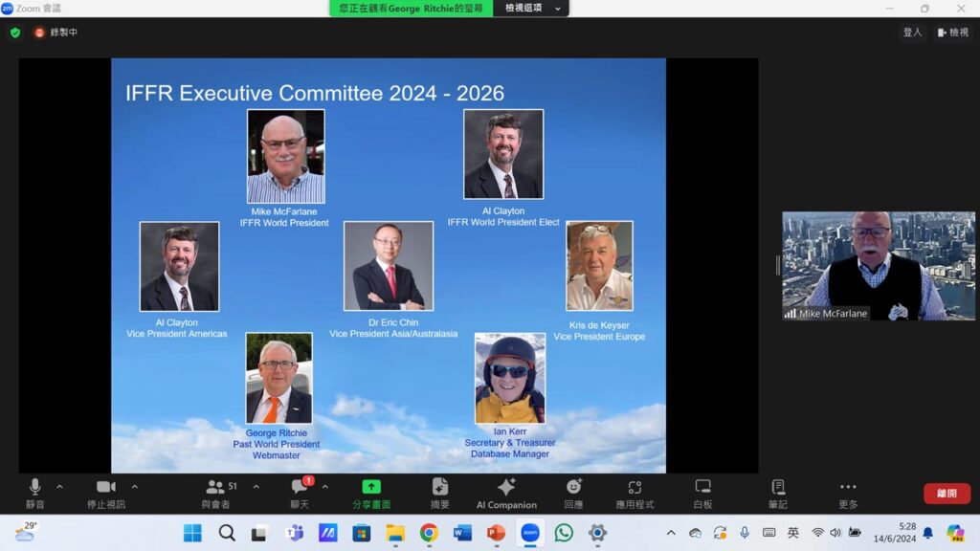Click the red leave meeting button
Screen dimensions: 980x551
click(947, 494)
